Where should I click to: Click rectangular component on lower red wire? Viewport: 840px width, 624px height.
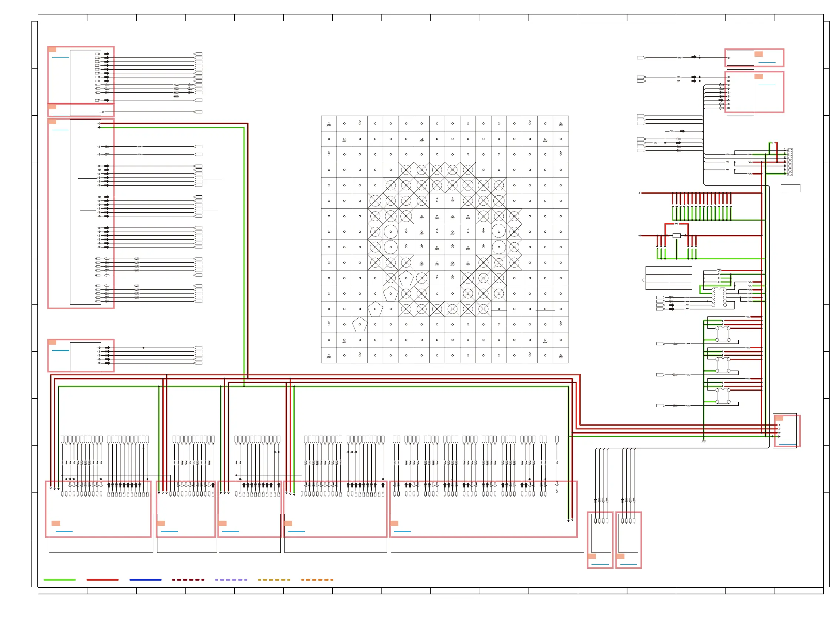(677, 236)
